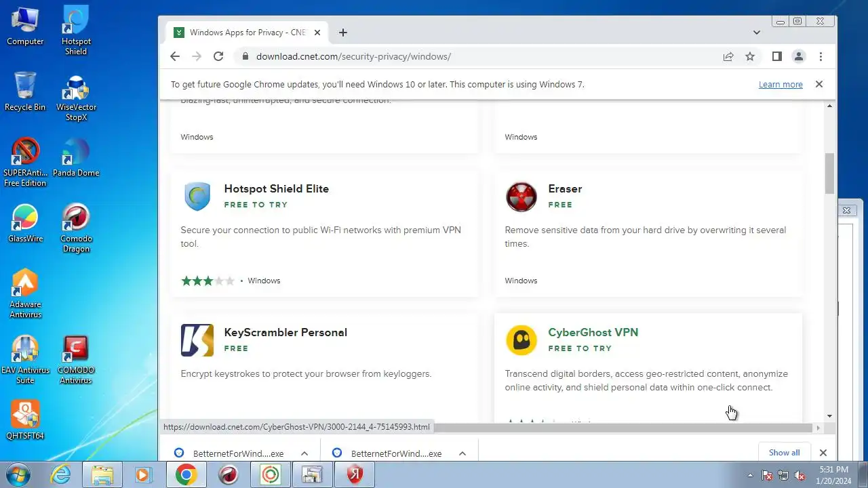
Task: Bookmark this page with the star icon
Action: pos(750,56)
